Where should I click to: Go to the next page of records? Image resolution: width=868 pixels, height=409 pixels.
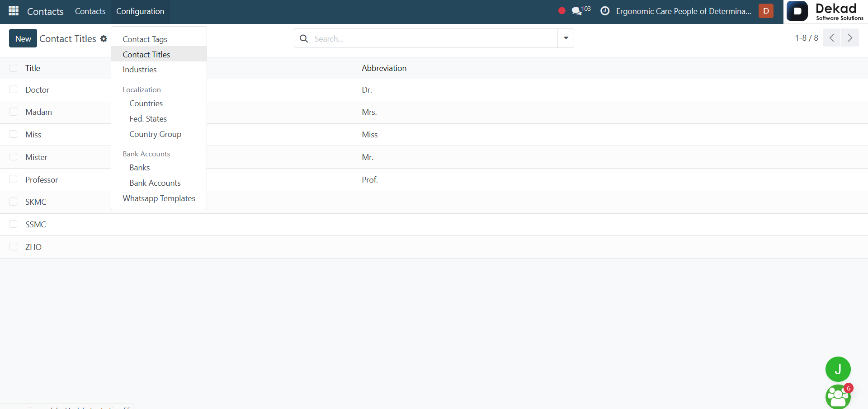(x=850, y=38)
